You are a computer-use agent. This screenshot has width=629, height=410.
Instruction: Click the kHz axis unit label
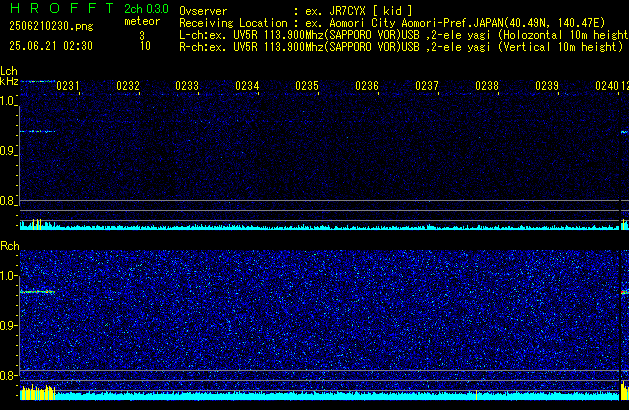9,81
